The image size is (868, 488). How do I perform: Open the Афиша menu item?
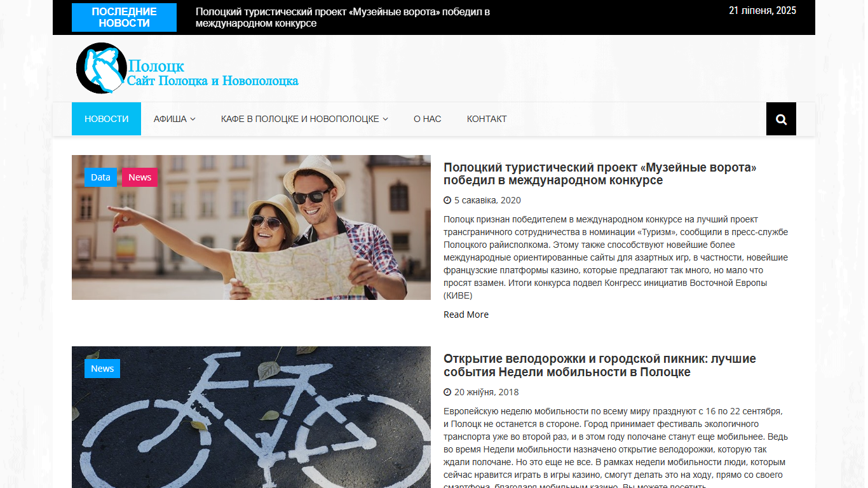click(x=170, y=119)
